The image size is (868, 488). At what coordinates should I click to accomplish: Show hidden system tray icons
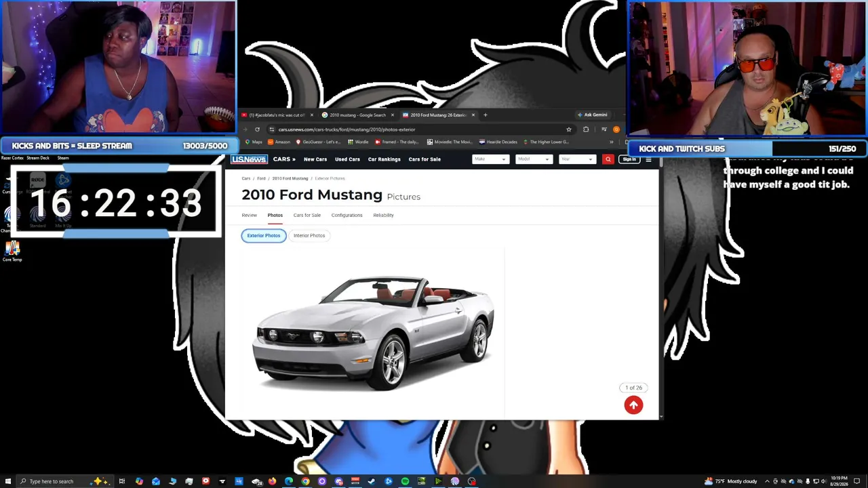point(767,481)
